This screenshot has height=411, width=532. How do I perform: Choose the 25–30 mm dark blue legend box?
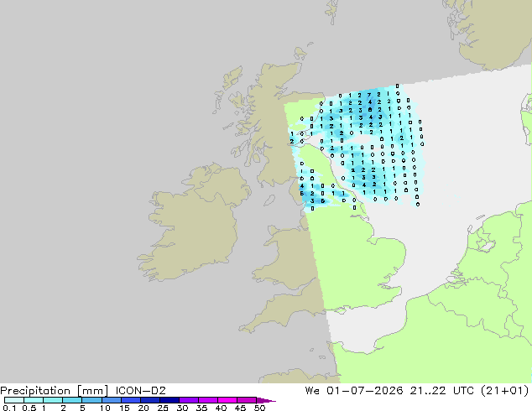point(169,400)
